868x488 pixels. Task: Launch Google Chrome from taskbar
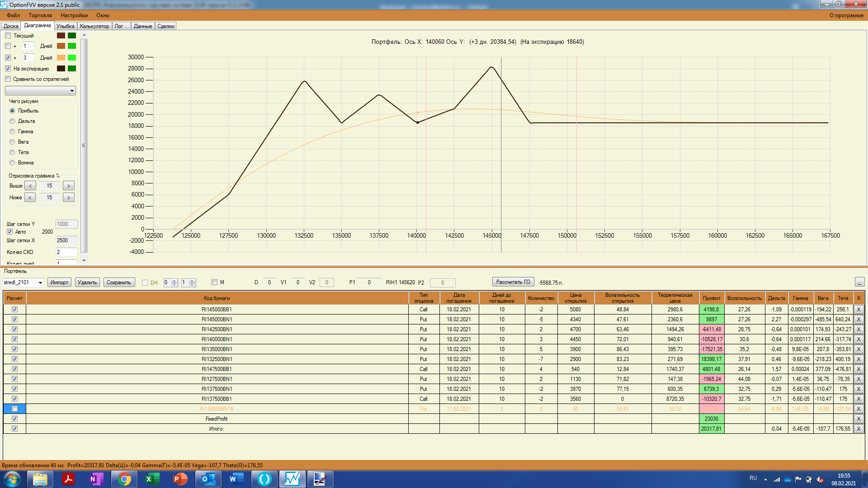coord(124,479)
